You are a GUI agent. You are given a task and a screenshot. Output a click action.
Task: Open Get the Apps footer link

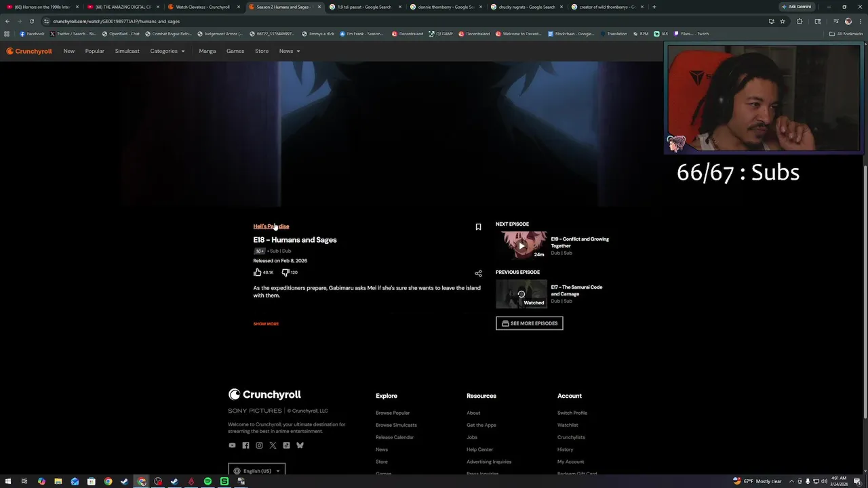481,425
